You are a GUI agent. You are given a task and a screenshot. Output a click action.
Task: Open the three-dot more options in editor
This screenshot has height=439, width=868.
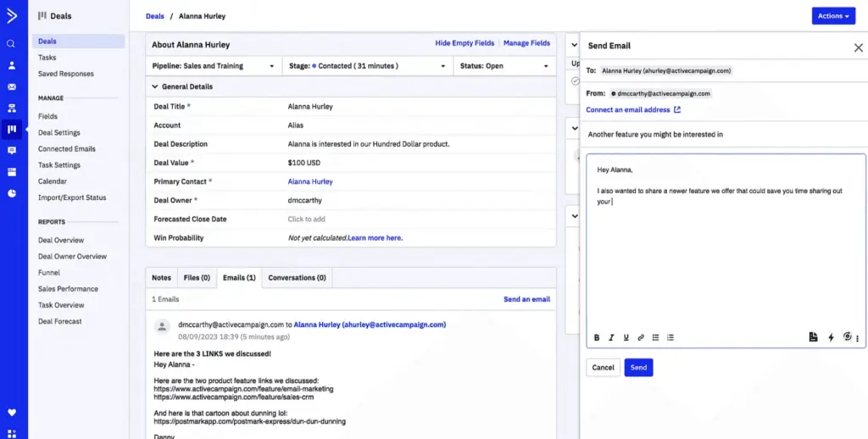pos(858,338)
